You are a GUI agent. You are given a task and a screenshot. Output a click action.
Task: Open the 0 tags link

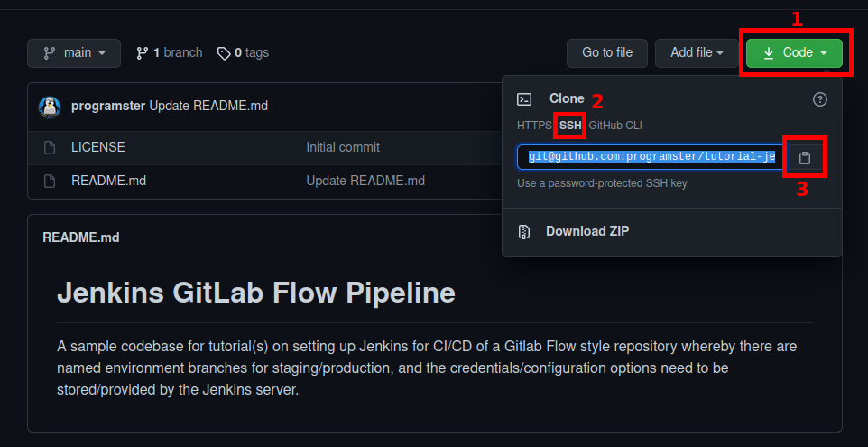pos(243,53)
